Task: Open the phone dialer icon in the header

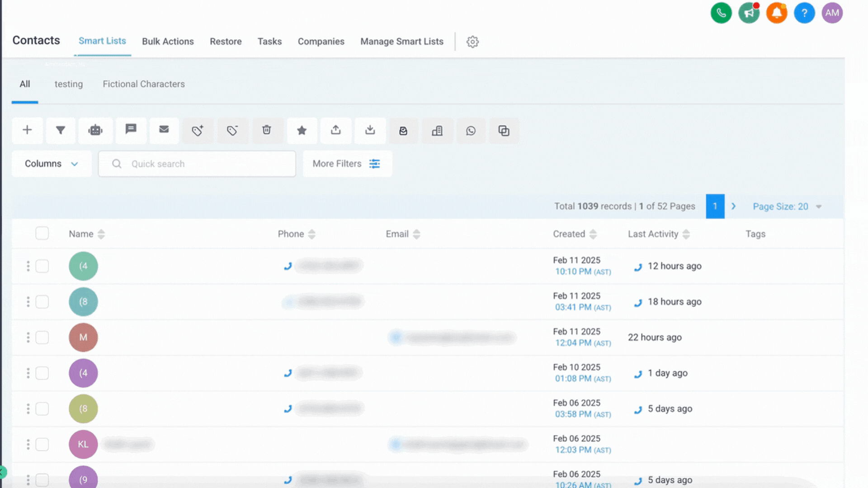Action: click(x=721, y=13)
